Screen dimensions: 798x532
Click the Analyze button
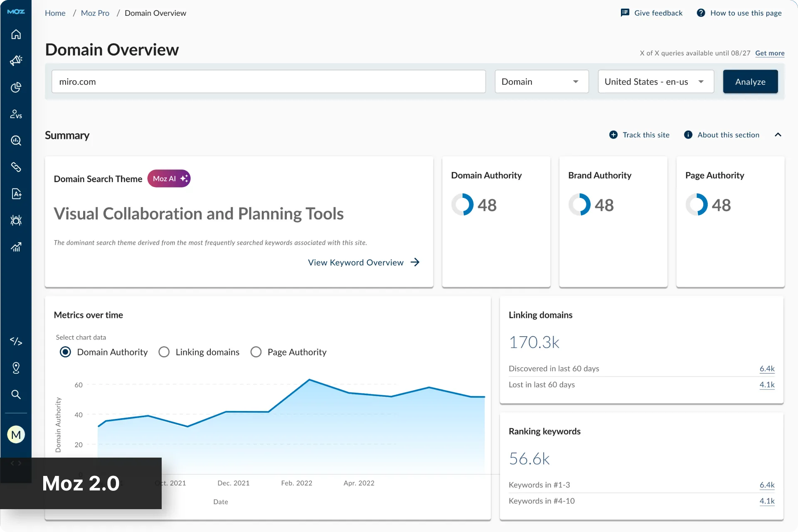click(750, 81)
